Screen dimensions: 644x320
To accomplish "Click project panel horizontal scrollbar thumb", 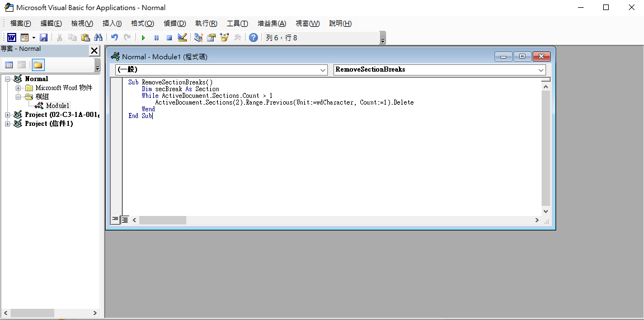I will (32, 313).
